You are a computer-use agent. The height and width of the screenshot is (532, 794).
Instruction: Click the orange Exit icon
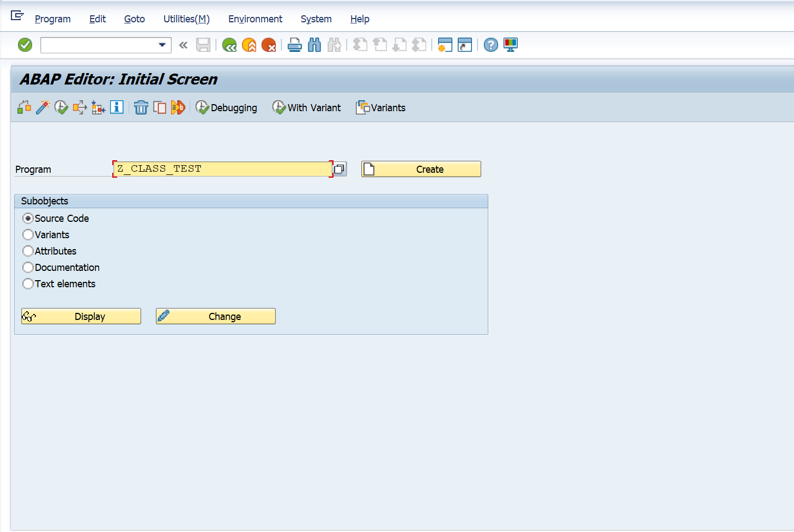click(x=249, y=45)
